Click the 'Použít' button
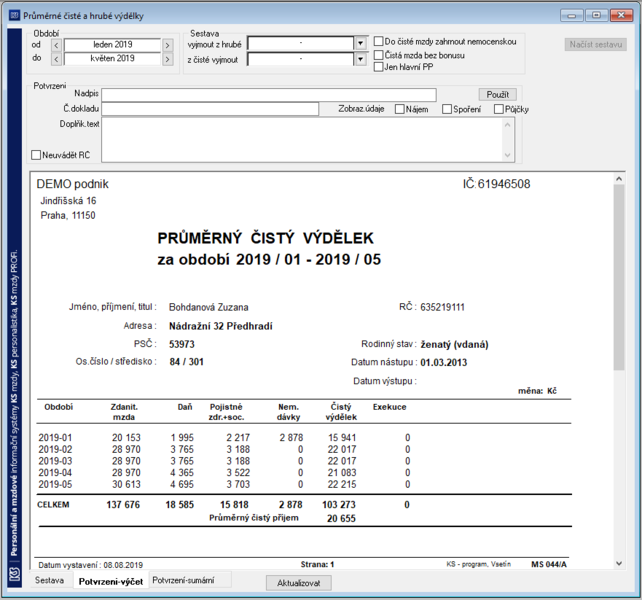The width and height of the screenshot is (642, 600). tap(497, 95)
